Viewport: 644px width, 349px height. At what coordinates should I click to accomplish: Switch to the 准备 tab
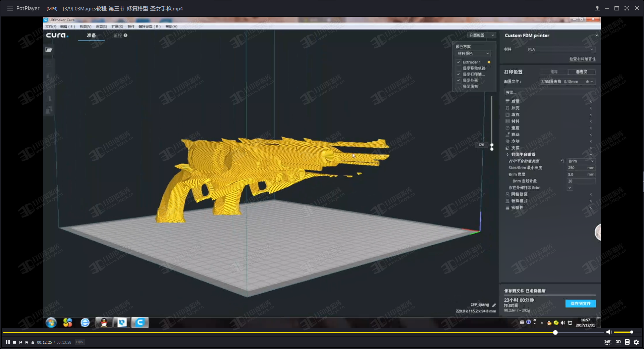tap(91, 35)
